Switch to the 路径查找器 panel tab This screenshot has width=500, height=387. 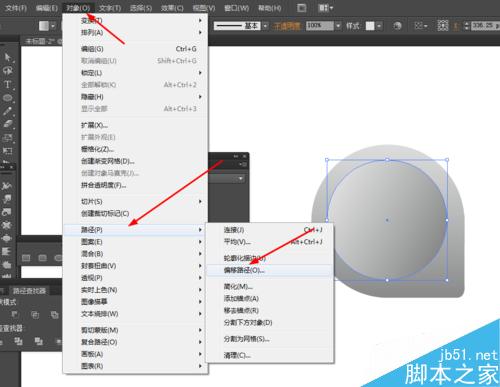tap(29, 291)
